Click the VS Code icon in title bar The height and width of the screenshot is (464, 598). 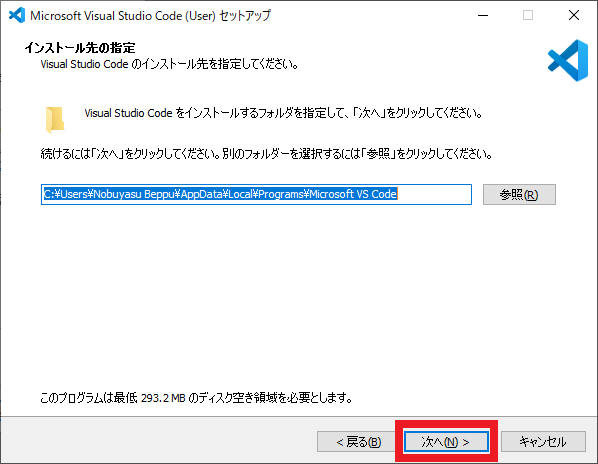click(17, 15)
